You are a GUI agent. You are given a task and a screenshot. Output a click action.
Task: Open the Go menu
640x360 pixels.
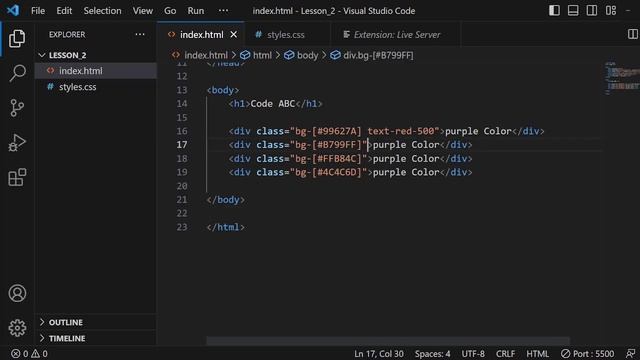(x=170, y=11)
